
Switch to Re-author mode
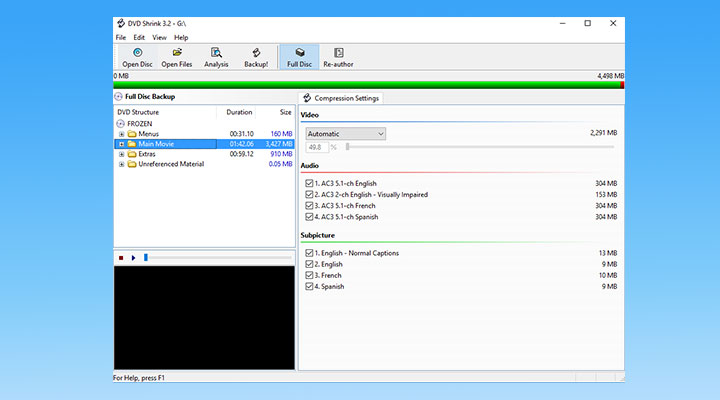click(x=339, y=57)
